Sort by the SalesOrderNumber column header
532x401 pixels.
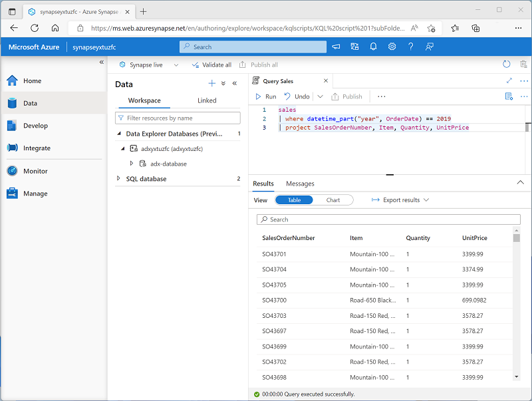[289, 238]
